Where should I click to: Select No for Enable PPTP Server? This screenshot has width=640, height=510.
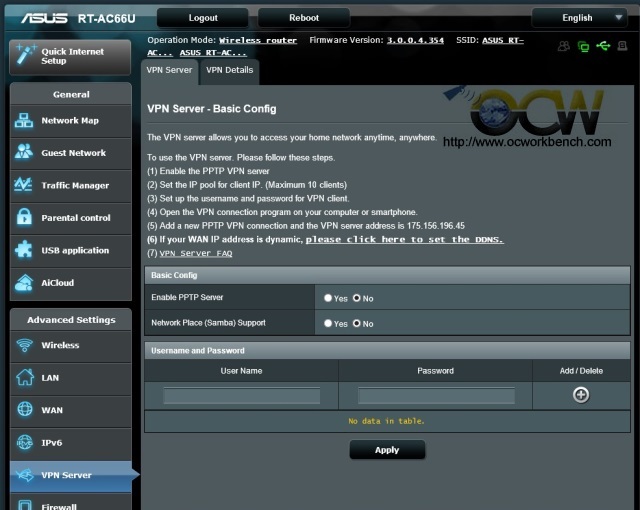357,298
